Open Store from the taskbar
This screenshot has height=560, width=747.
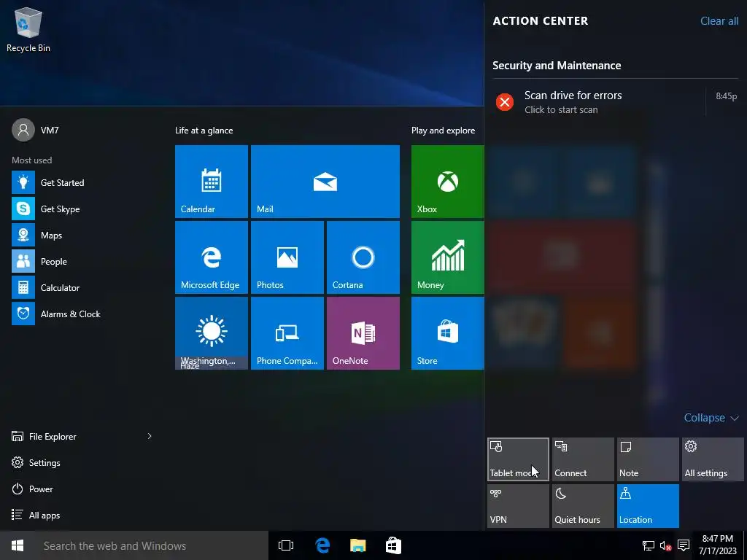coord(393,545)
